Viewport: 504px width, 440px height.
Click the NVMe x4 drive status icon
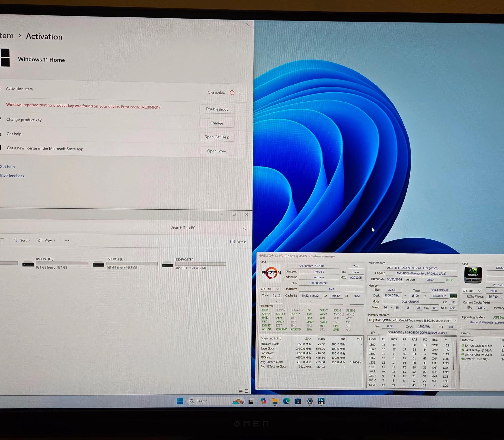[463, 359]
